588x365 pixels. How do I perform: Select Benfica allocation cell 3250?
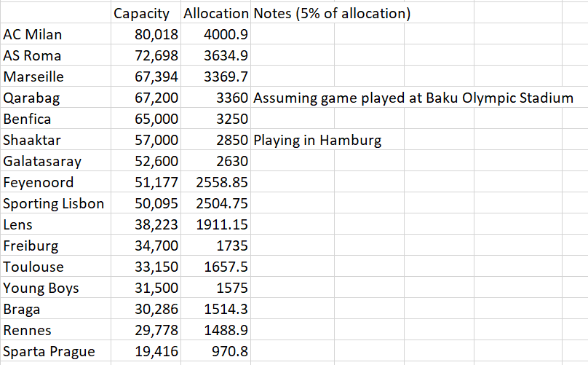point(215,119)
